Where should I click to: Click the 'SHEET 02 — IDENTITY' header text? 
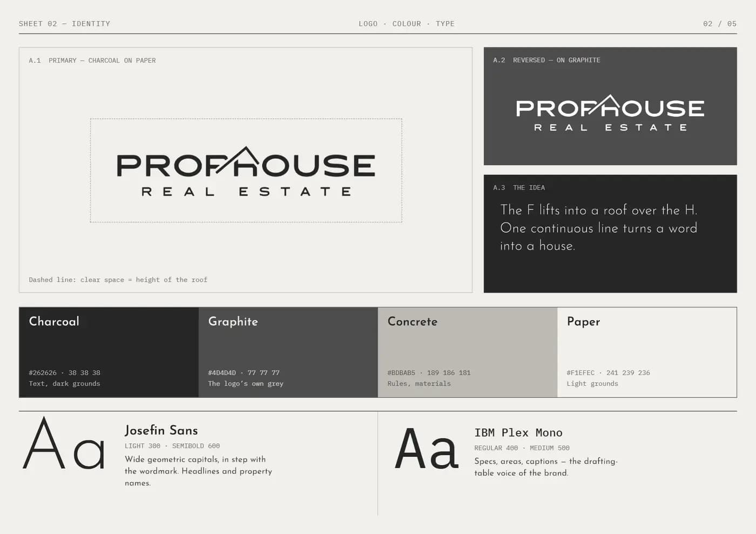coord(64,24)
